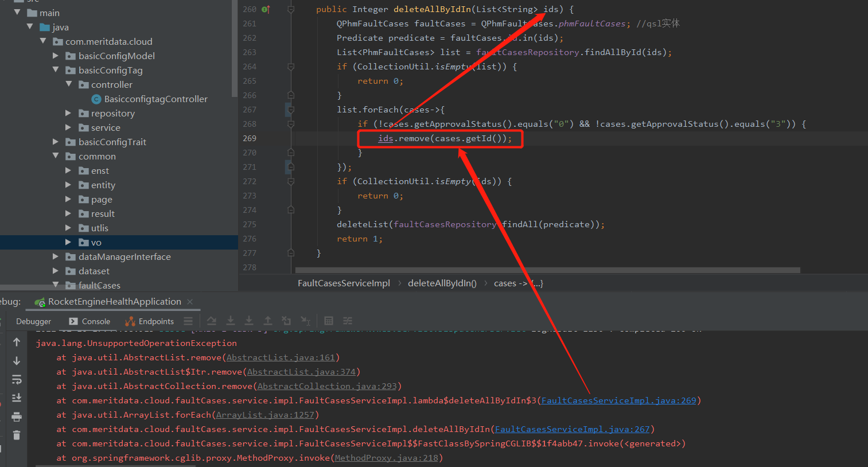
Task: Expand the repository package arrow
Action: (x=69, y=113)
